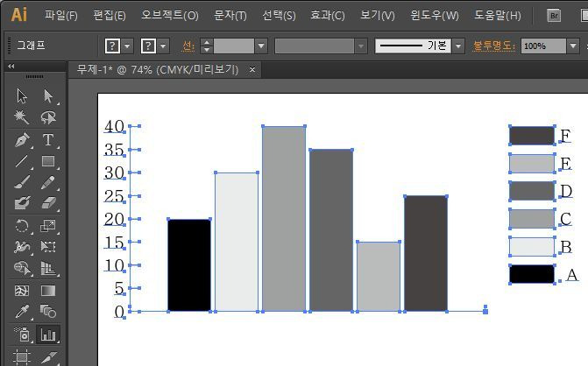Image resolution: width=588 pixels, height=366 pixels.
Task: Expand the variable width profile dropdown
Action: point(361,46)
